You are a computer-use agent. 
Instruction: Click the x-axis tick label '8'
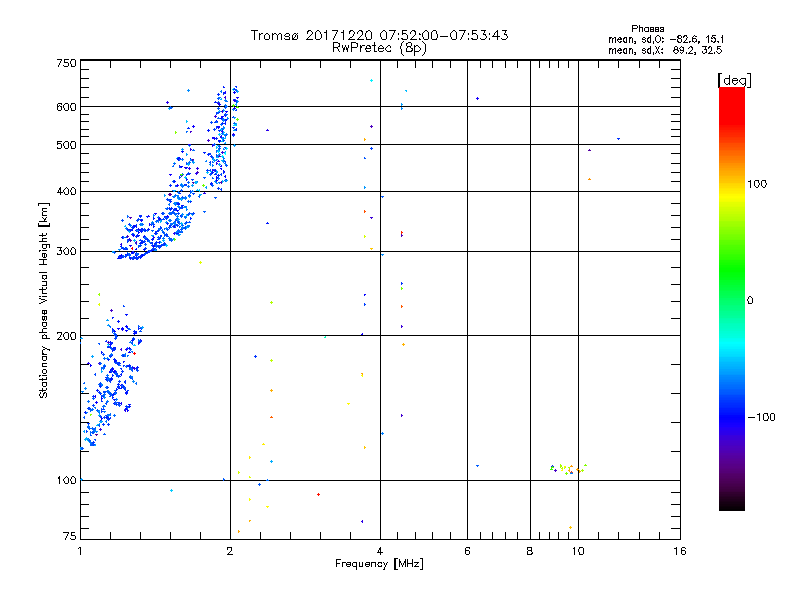click(530, 551)
